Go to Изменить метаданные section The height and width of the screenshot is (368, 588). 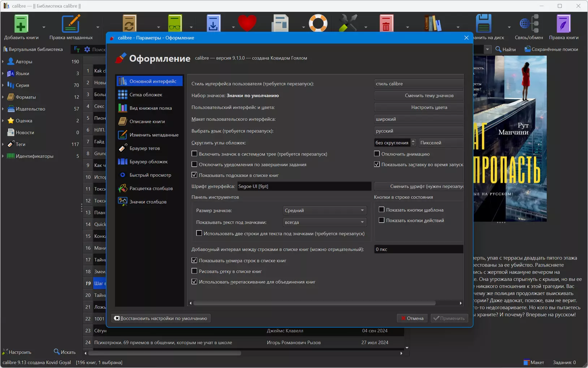149,135
